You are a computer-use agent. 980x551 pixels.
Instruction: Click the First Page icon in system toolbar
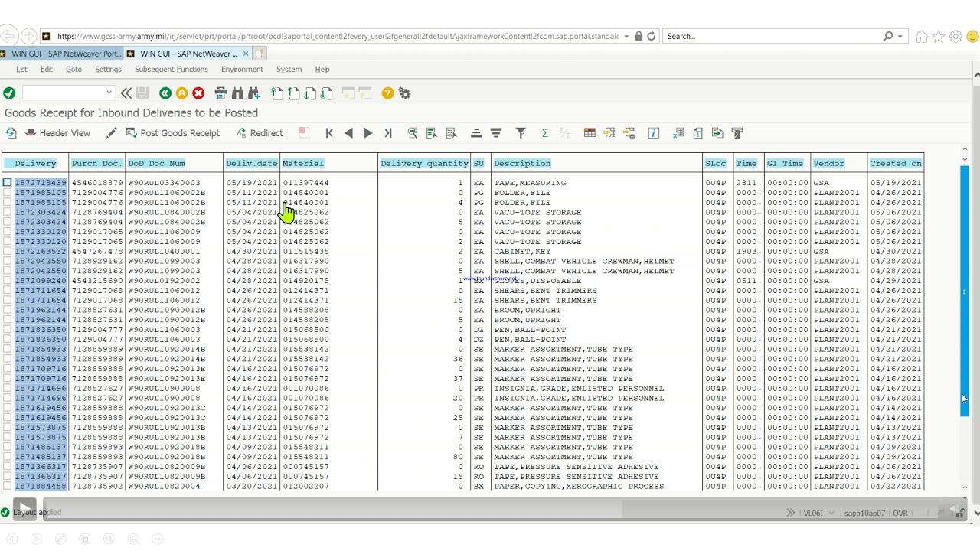pos(277,93)
